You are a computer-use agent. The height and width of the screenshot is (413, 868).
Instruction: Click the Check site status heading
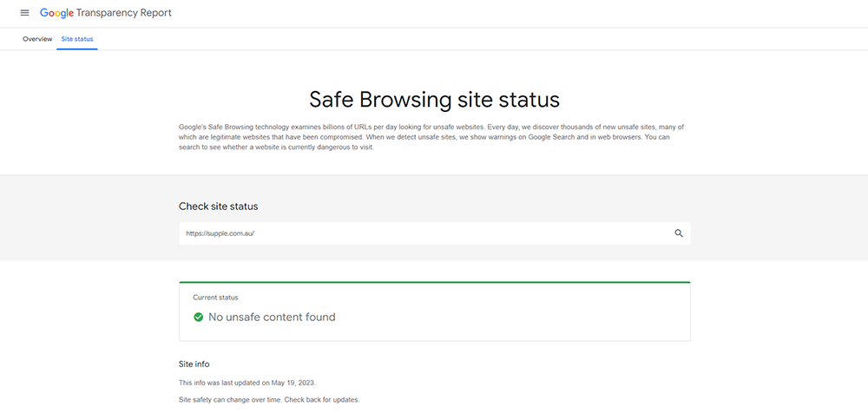218,206
